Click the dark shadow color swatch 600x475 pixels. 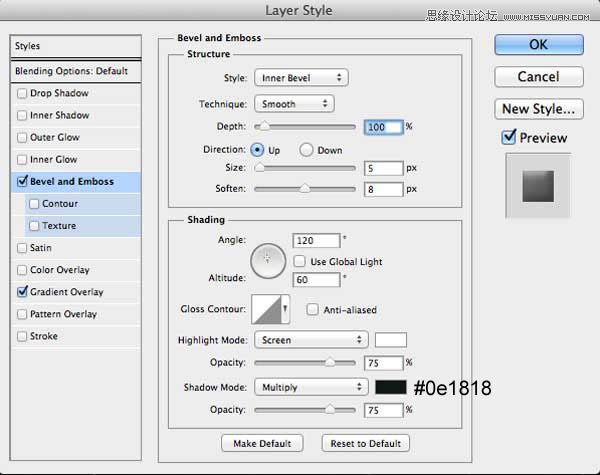click(x=391, y=387)
